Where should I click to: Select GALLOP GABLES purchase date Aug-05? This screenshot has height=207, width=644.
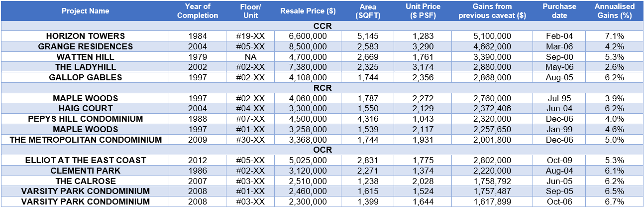(559, 78)
